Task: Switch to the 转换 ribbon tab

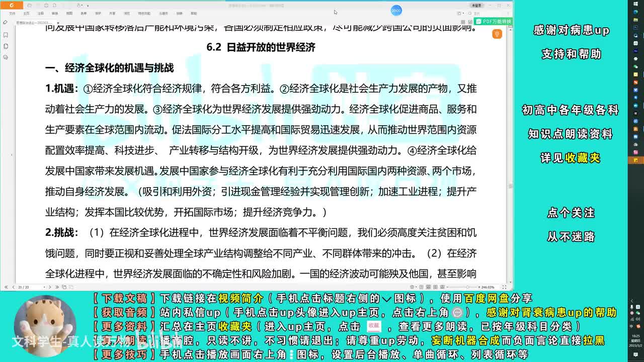Action: pos(55,14)
